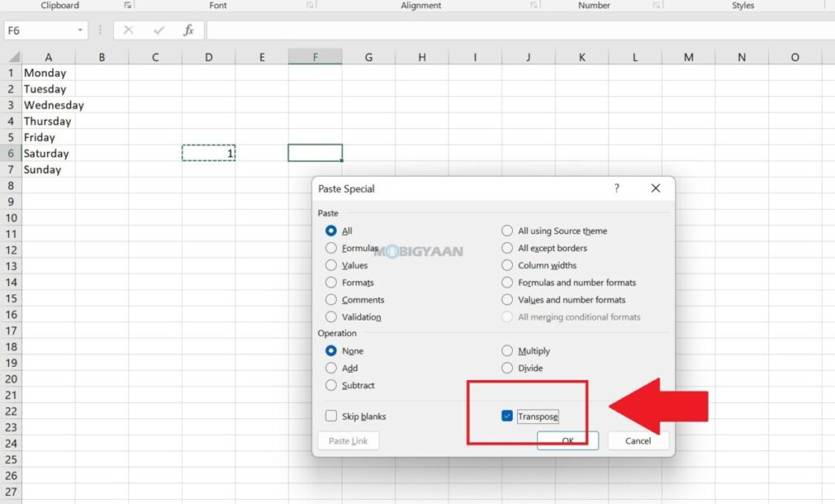Cancel the Paste Special dialog
Viewport: 835px width, 504px height.
(638, 440)
